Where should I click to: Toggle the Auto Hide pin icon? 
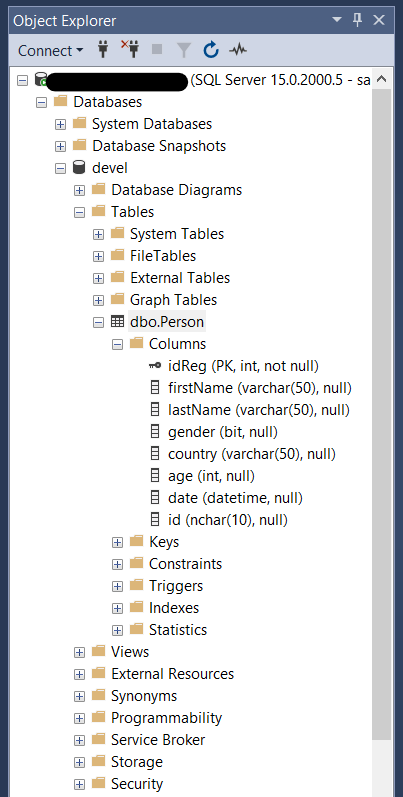pos(358,20)
